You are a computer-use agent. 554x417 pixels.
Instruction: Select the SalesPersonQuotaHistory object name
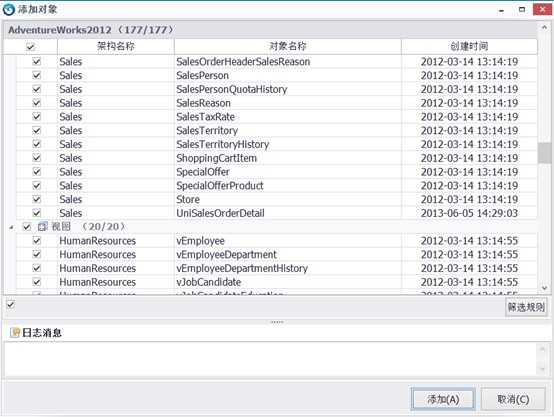[x=232, y=89]
